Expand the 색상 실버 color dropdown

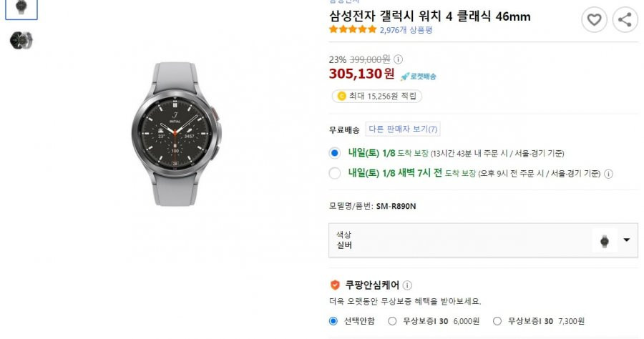point(483,240)
